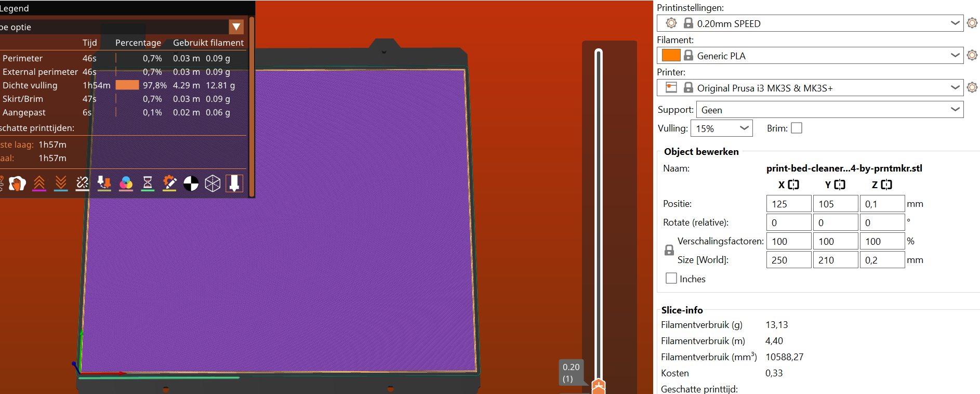Toggle print pauses hourglass icon
This screenshot has height=394, width=980.
point(148,183)
